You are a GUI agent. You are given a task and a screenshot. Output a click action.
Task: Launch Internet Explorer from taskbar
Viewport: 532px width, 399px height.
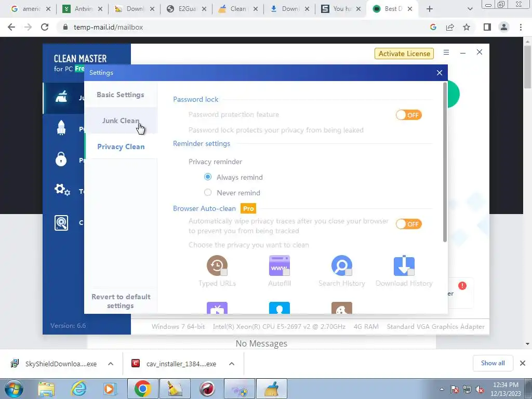pyautogui.click(x=78, y=389)
